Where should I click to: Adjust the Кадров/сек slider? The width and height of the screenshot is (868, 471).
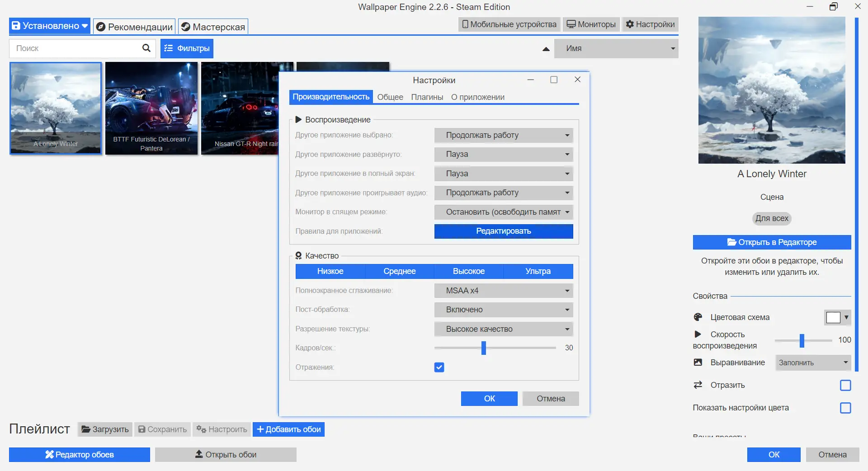[495, 348]
